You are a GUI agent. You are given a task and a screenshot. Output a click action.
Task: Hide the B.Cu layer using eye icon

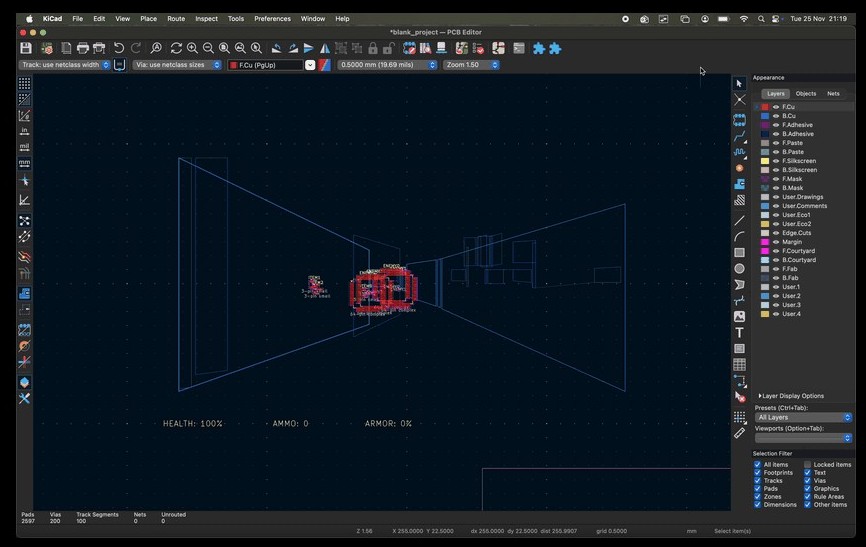coord(776,116)
